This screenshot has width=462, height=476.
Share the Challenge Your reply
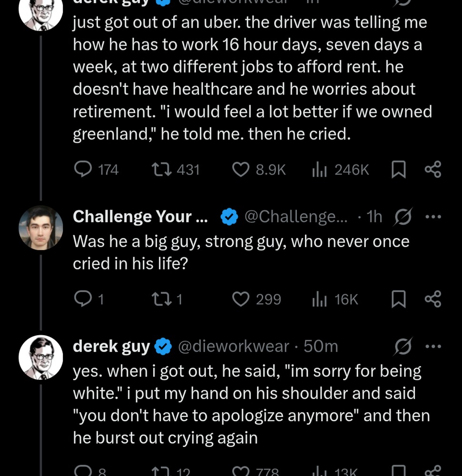click(x=433, y=299)
